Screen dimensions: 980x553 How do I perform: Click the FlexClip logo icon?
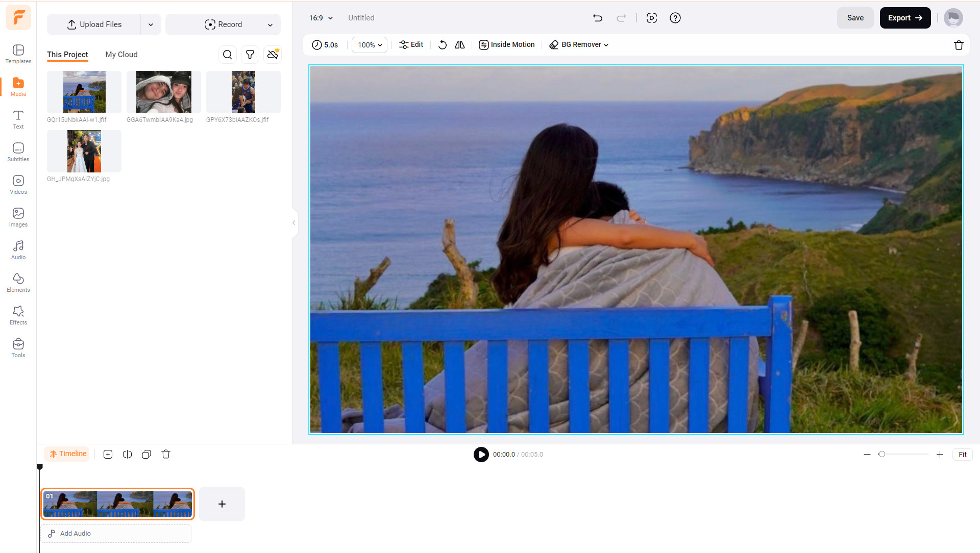18,17
